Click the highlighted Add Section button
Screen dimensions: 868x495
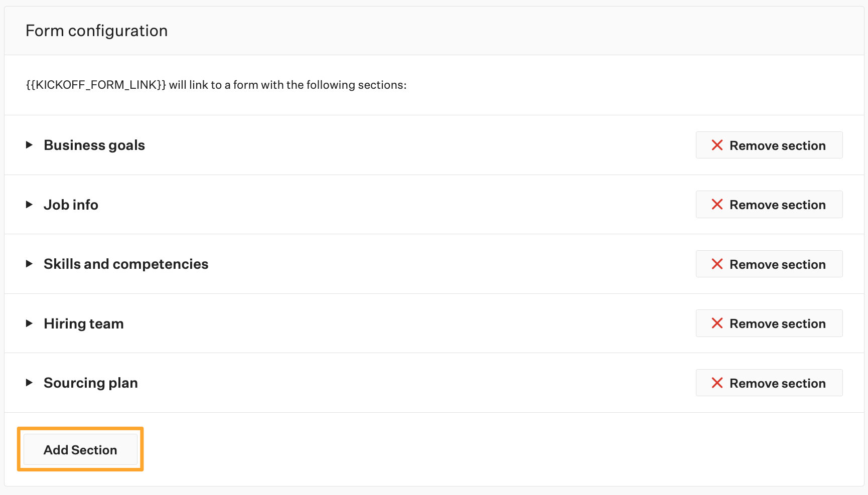coord(80,449)
